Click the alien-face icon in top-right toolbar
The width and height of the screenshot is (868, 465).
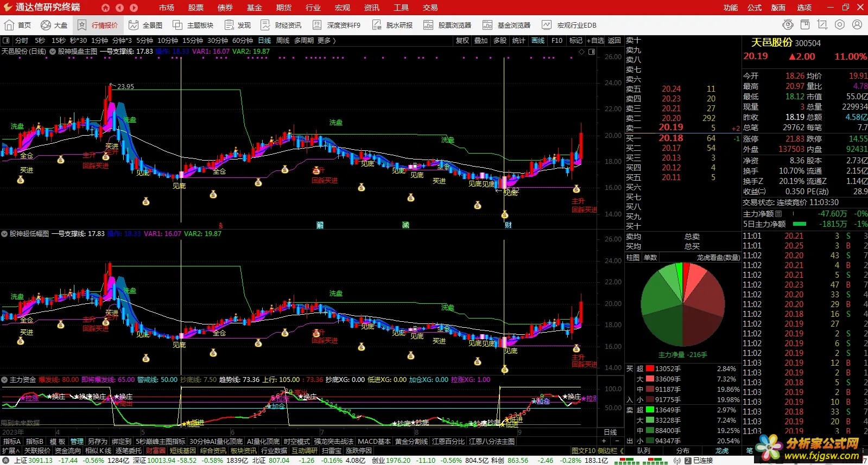point(788,25)
